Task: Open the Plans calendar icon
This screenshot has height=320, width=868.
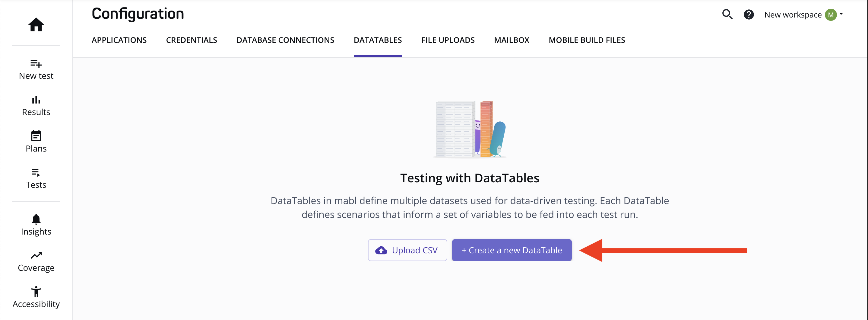Action: (x=36, y=136)
